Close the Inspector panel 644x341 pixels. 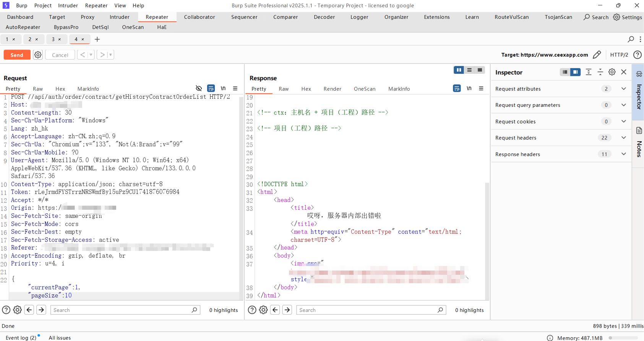pyautogui.click(x=624, y=72)
